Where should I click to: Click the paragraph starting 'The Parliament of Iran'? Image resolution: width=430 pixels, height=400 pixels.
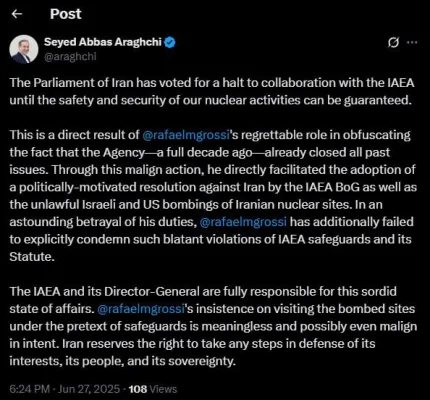[x=212, y=91]
